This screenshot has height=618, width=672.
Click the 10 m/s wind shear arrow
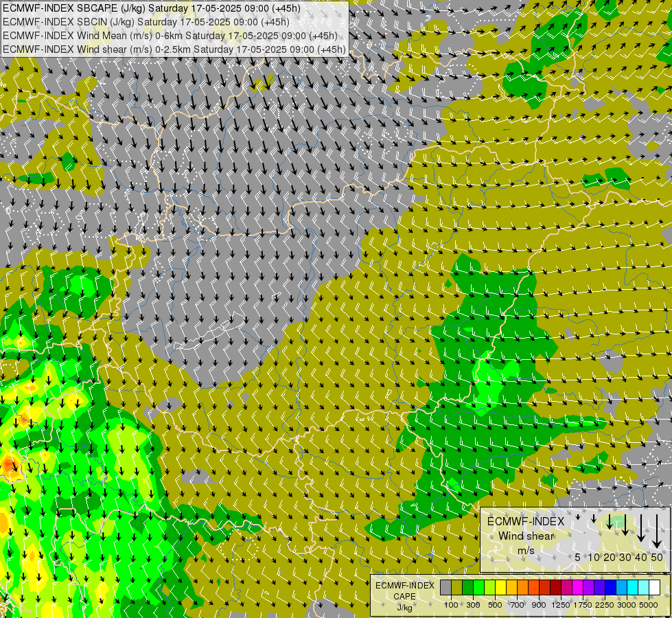[x=594, y=518]
